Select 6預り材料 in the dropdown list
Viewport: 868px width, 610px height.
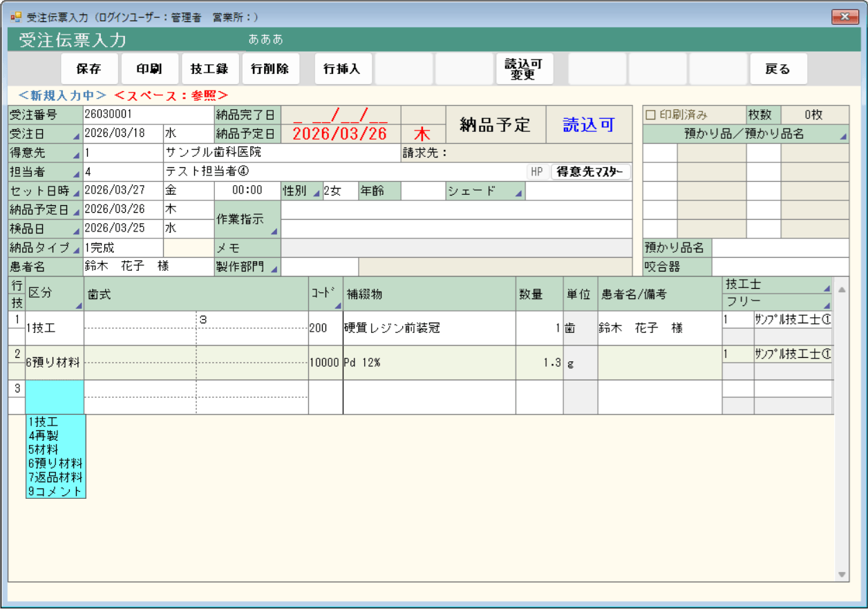55,464
